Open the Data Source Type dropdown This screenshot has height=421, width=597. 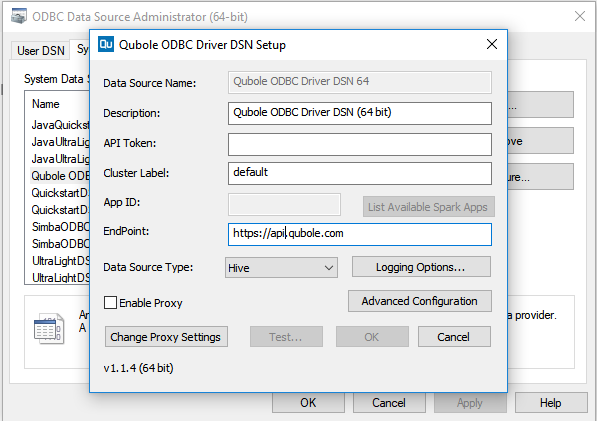[x=281, y=268]
